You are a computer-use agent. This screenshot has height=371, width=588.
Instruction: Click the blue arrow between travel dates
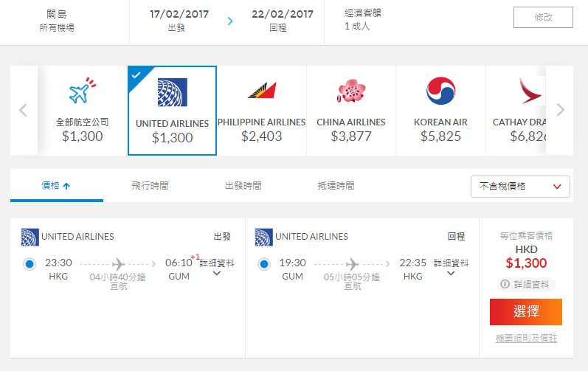230,21
